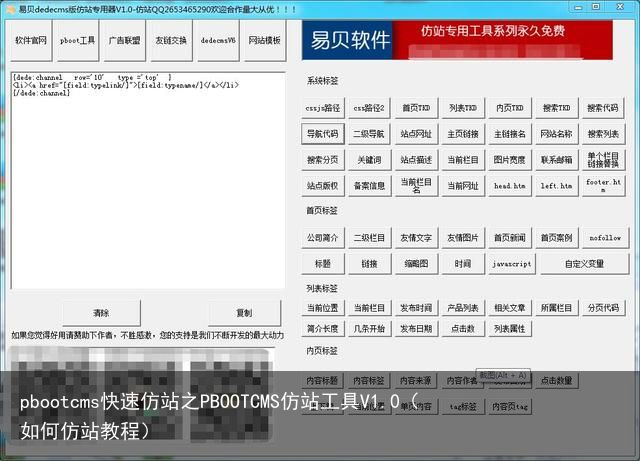Click the 相关文章 button
This screenshot has width=640, height=461.
click(510, 308)
